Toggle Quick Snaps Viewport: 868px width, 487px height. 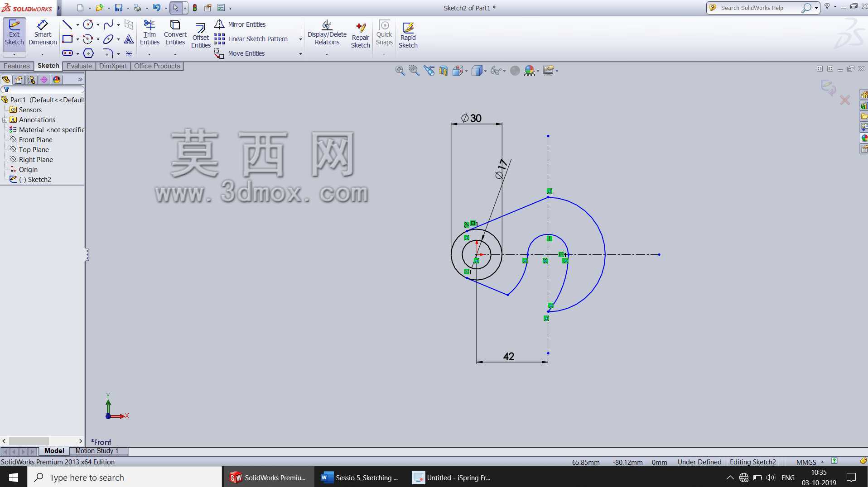[x=384, y=33]
